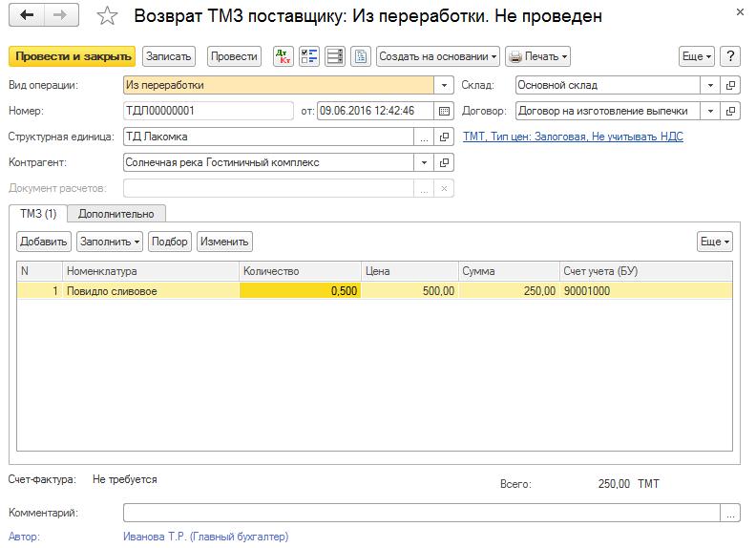Screen dimensions: 756x548
Task: Click the Цена column header
Action: pos(409,271)
